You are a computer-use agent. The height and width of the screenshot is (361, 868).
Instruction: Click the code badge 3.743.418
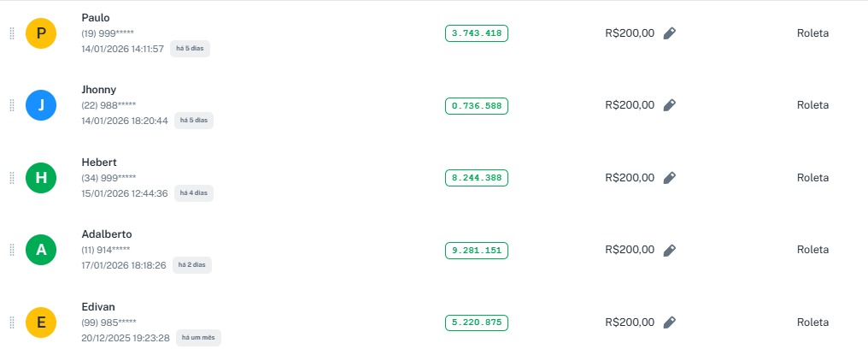coord(477,33)
